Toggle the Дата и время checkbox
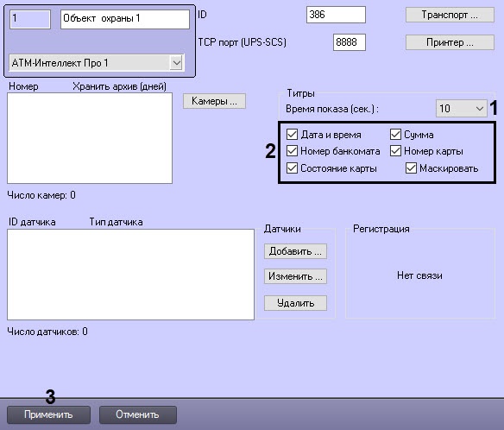This screenshot has height=430, width=504. [x=292, y=135]
